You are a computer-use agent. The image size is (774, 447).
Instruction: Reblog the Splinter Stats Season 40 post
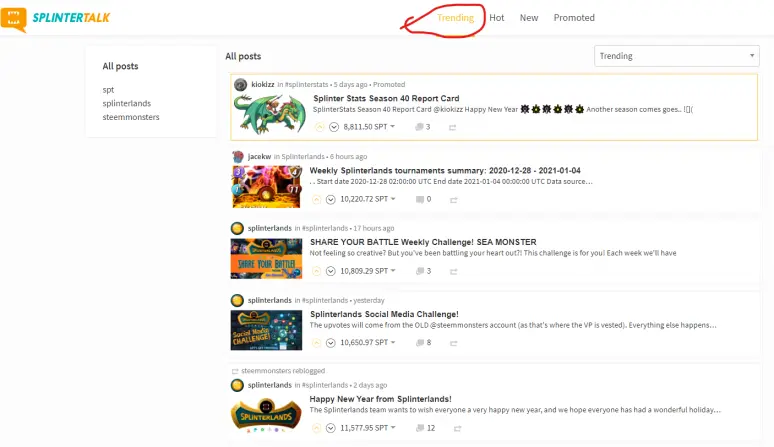452,127
